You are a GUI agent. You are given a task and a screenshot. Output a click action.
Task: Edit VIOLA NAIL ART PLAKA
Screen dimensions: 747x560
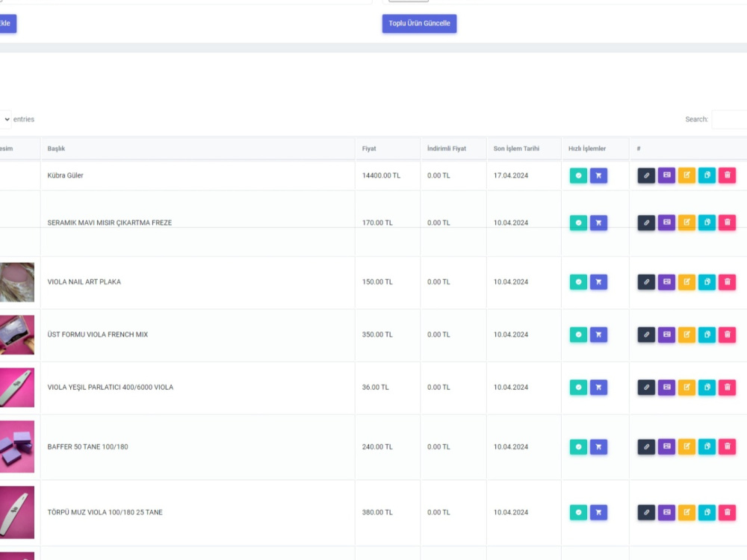686,282
